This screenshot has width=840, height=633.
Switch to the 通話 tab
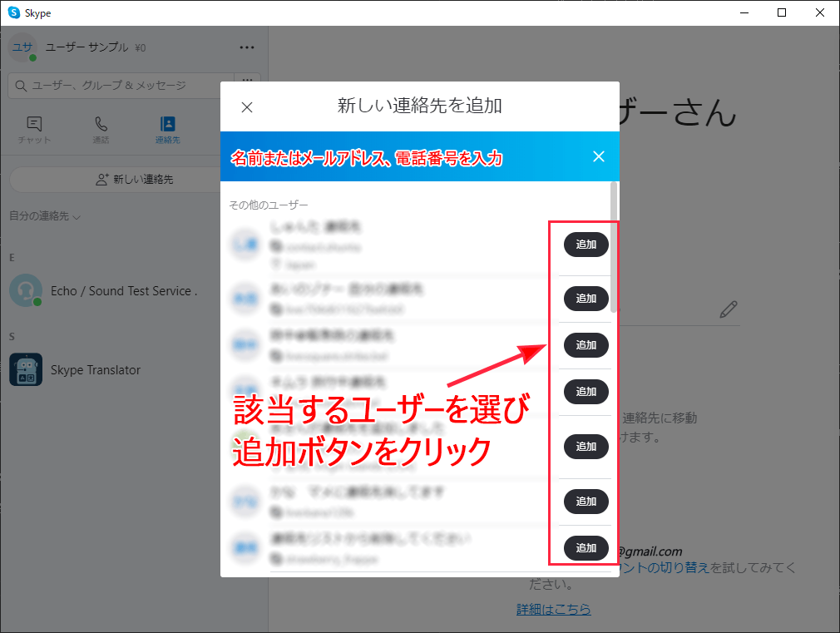101,130
